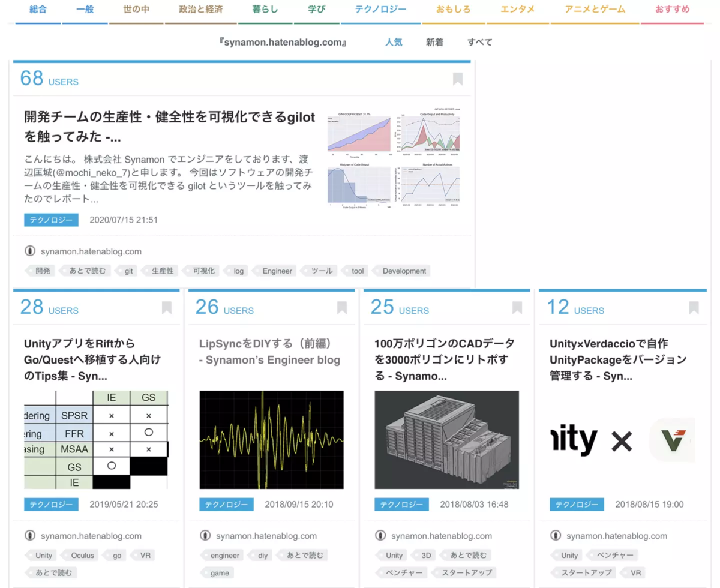
Task: Select the テクノロジー tab in top navigation
Action: [380, 10]
